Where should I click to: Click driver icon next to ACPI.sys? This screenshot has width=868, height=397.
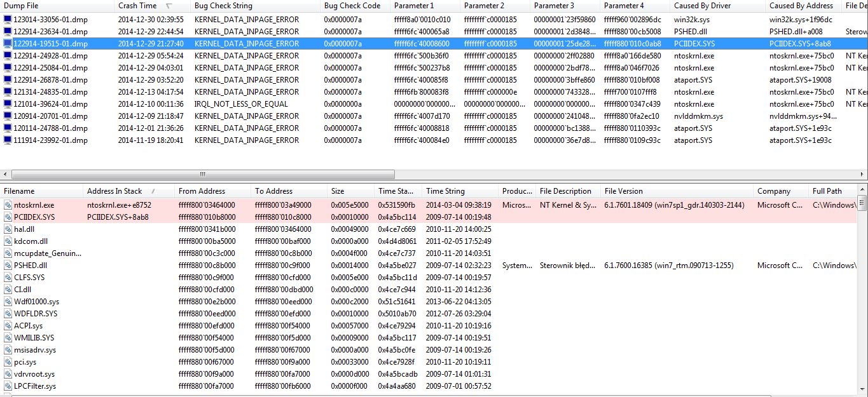[x=8, y=326]
